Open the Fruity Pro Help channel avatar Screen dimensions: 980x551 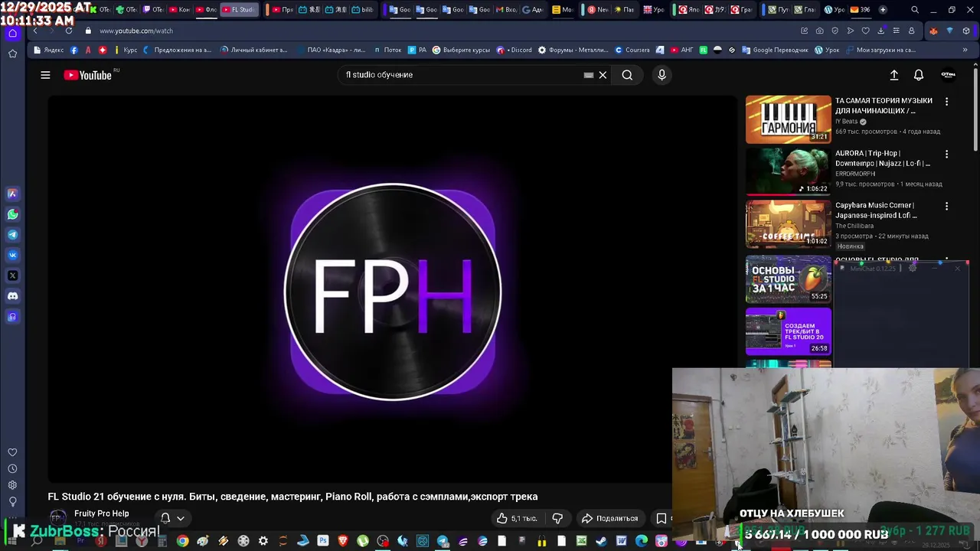click(58, 518)
